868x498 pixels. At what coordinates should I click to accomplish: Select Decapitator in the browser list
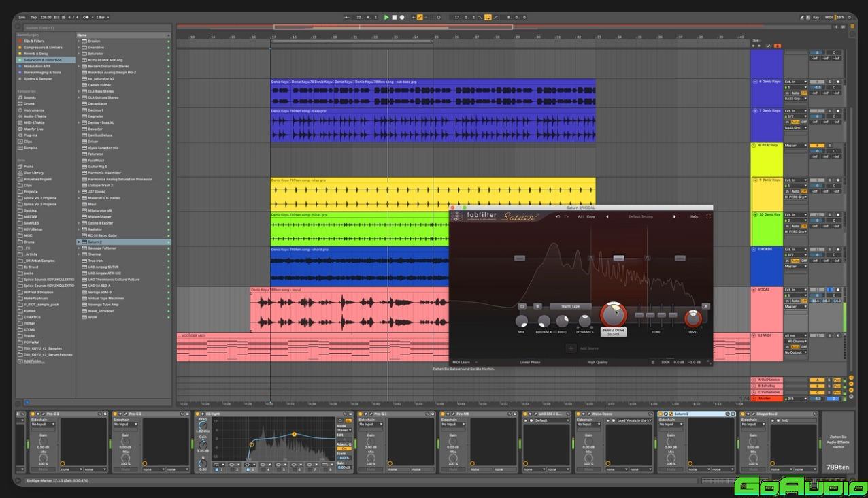click(x=123, y=103)
